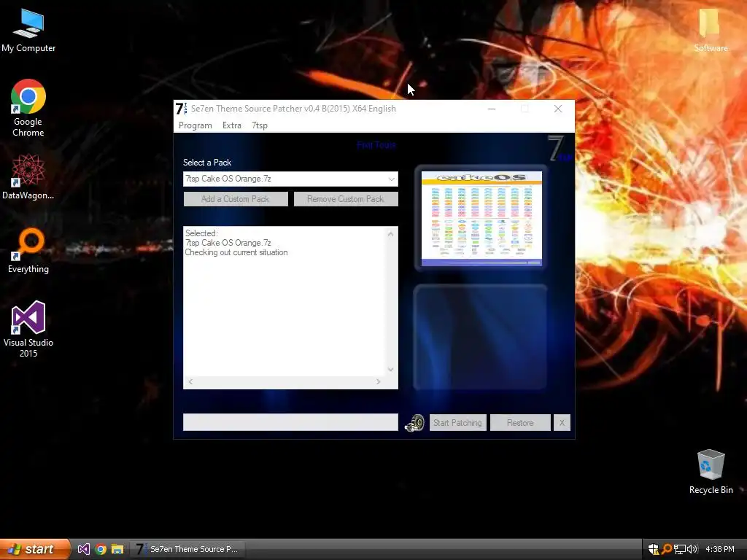Screen dimensions: 747x560
Task: Click the X button next to Restore
Action: 562,422
